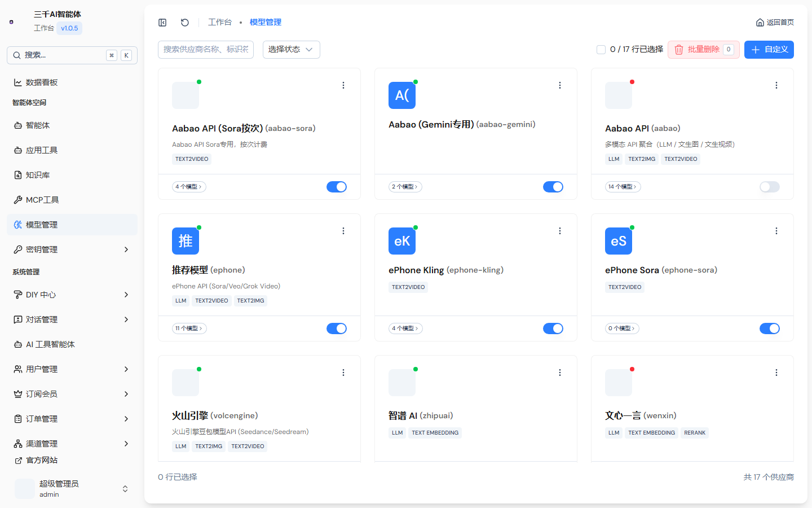
Task: Open the more menu on the 火山引擎 card
Action: [x=343, y=373]
